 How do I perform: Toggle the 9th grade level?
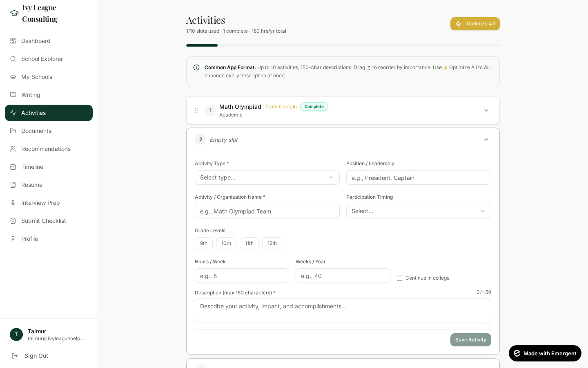204,243
